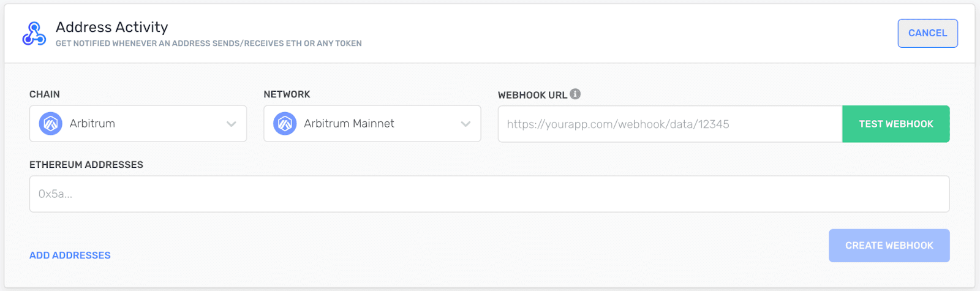Open the Chain dropdown showing Arbitrum
The height and width of the screenshot is (291, 980).
pyautogui.click(x=138, y=124)
